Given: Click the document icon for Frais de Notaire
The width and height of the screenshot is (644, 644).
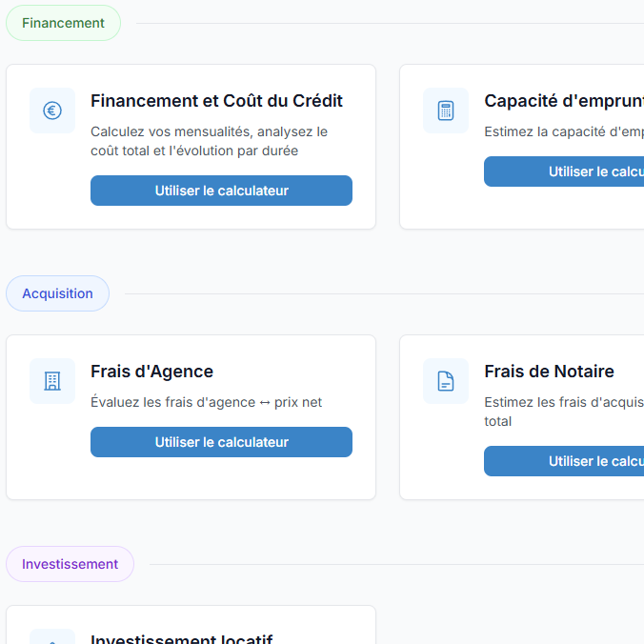Looking at the screenshot, I should (x=446, y=381).
